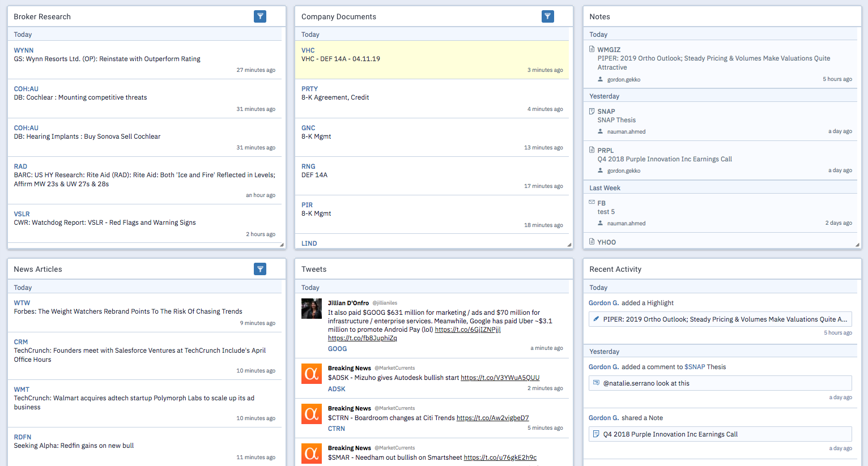Open the 8-K Agreement, Credit document
The image size is (868, 466).
tap(335, 97)
